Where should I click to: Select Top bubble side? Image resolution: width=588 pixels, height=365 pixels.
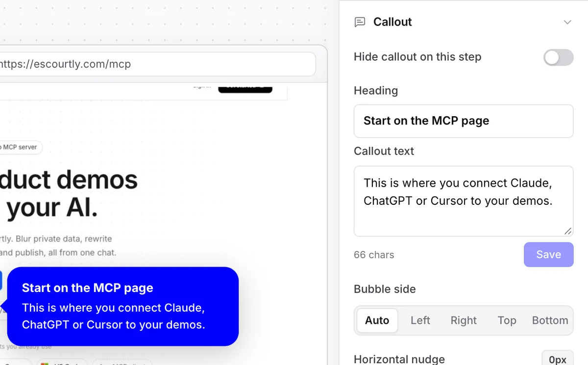(507, 320)
